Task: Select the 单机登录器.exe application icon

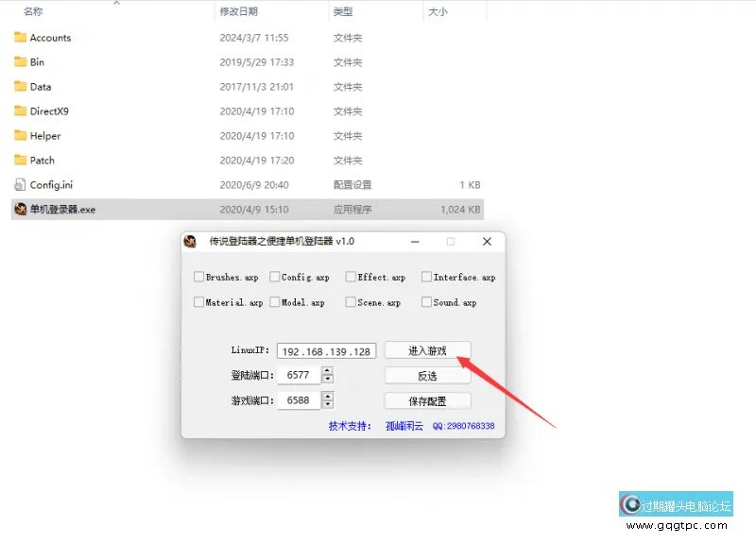Action: click(x=20, y=209)
